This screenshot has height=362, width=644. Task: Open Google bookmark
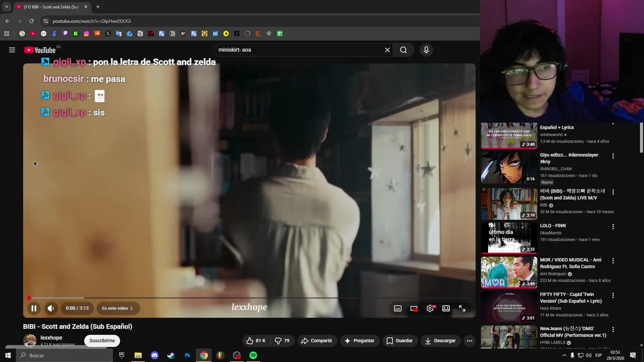tap(22, 34)
